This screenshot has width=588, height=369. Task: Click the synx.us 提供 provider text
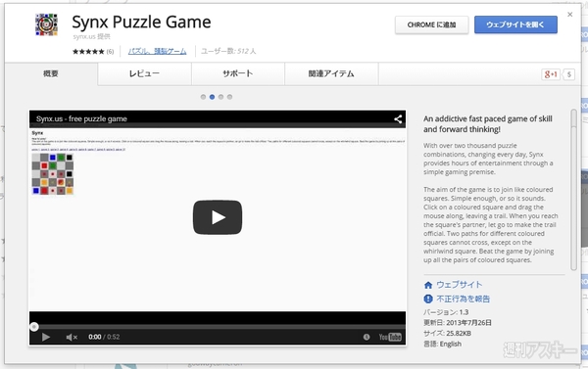[x=91, y=37]
